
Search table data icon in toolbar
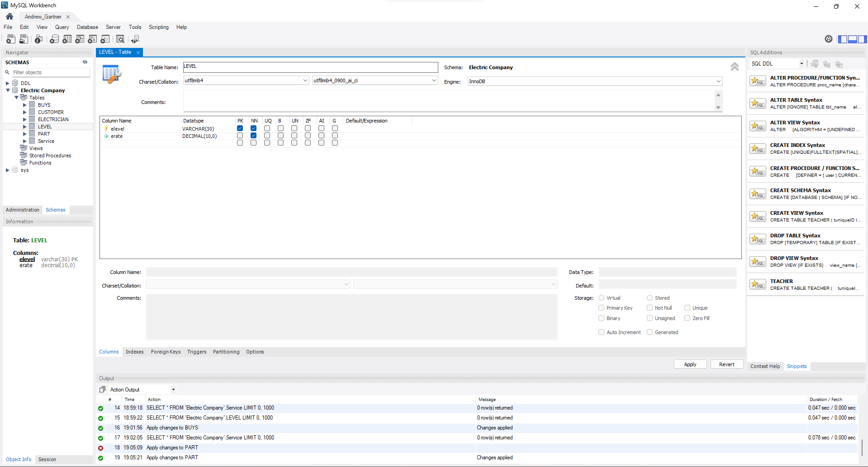(x=120, y=39)
